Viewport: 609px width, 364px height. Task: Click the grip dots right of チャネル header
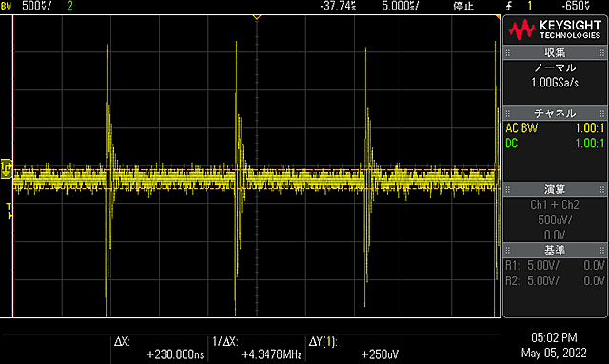pos(601,113)
